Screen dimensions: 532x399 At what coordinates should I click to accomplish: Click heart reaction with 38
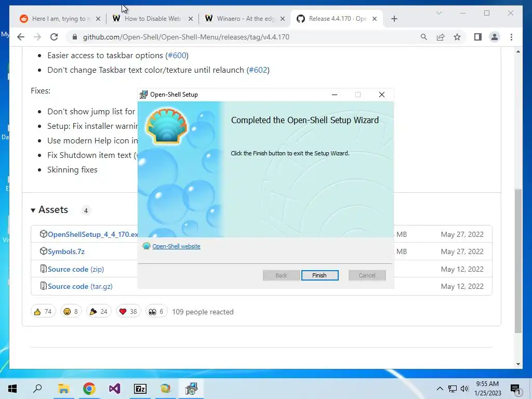point(128,312)
